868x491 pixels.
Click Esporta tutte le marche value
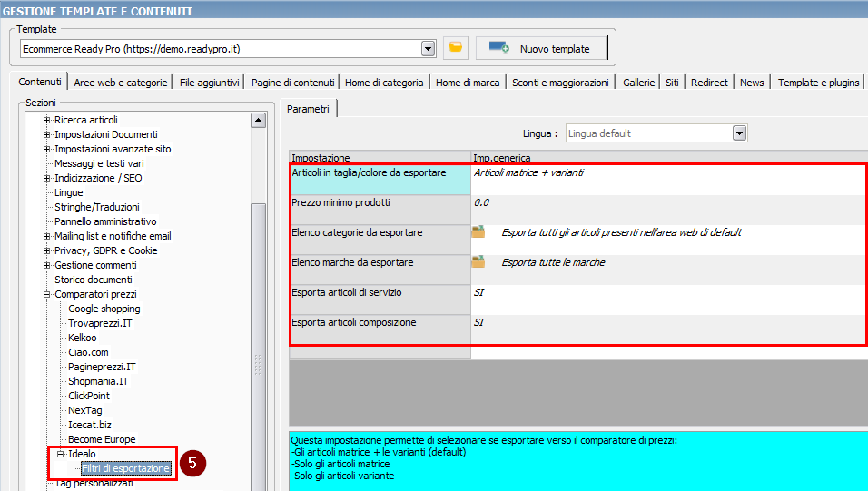point(553,262)
